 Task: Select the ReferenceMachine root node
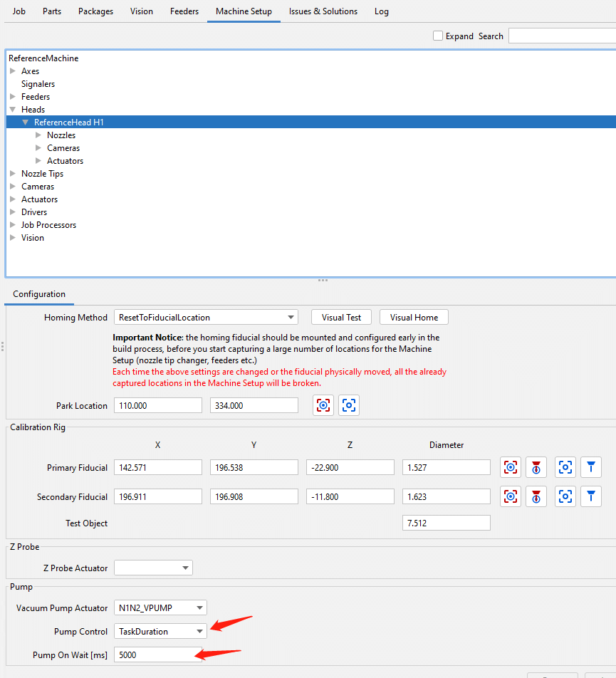click(x=43, y=58)
